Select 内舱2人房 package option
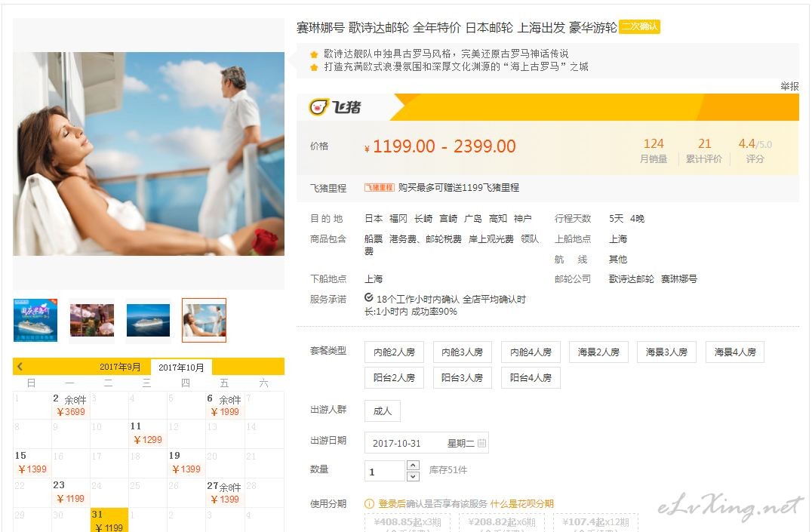The height and width of the screenshot is (532, 812). [394, 352]
